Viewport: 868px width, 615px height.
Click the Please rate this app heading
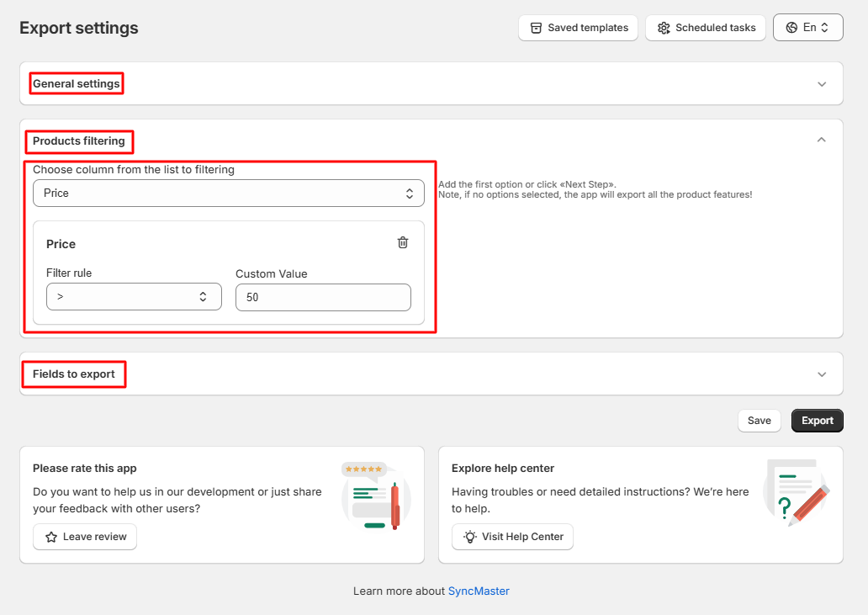click(x=85, y=469)
